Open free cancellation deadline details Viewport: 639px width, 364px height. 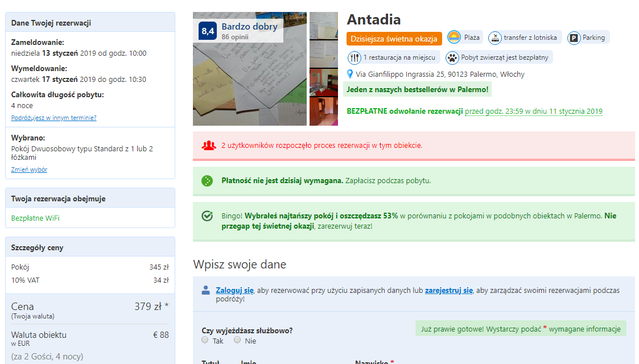pos(534,111)
